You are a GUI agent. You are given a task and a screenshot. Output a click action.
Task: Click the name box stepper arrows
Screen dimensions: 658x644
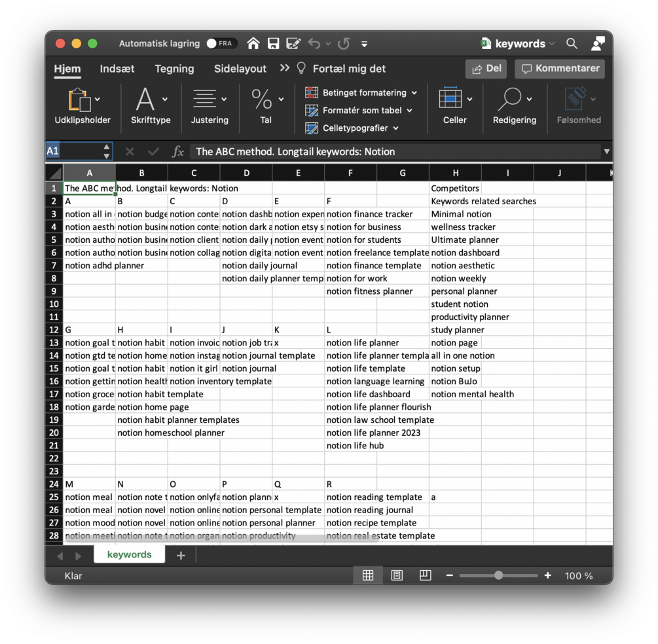(107, 151)
